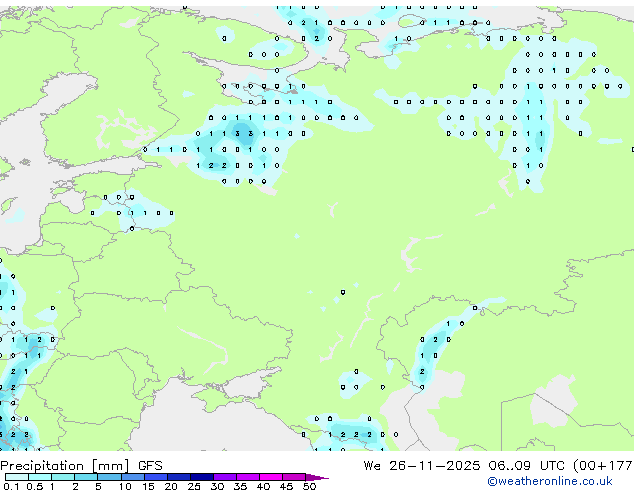Click the 0.1–0.5 mm legend swatch
The height and width of the screenshot is (490, 634).
pyautogui.click(x=17, y=477)
